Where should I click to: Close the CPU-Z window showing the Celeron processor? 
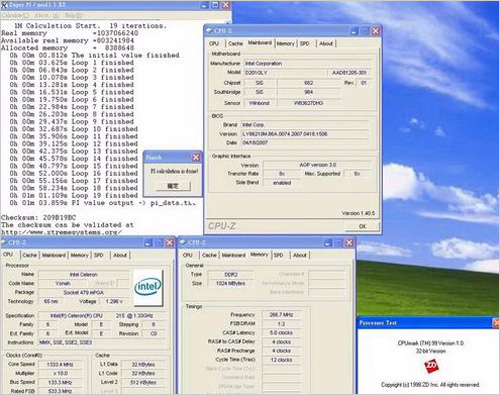(x=170, y=243)
